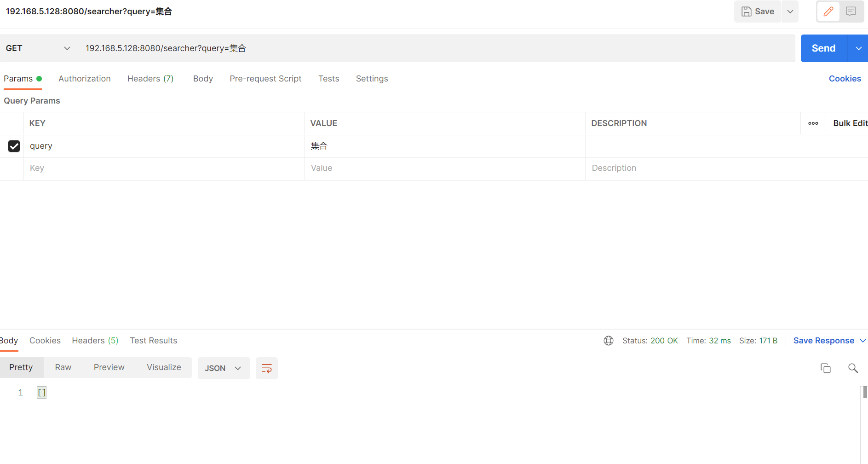Click Save Response

pyautogui.click(x=823, y=341)
